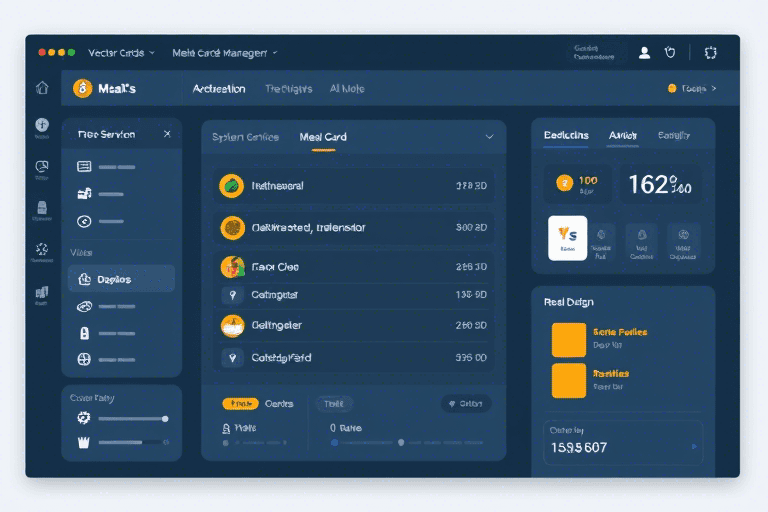
Task: Click the slider next to the gear icon
Action: tap(133, 419)
